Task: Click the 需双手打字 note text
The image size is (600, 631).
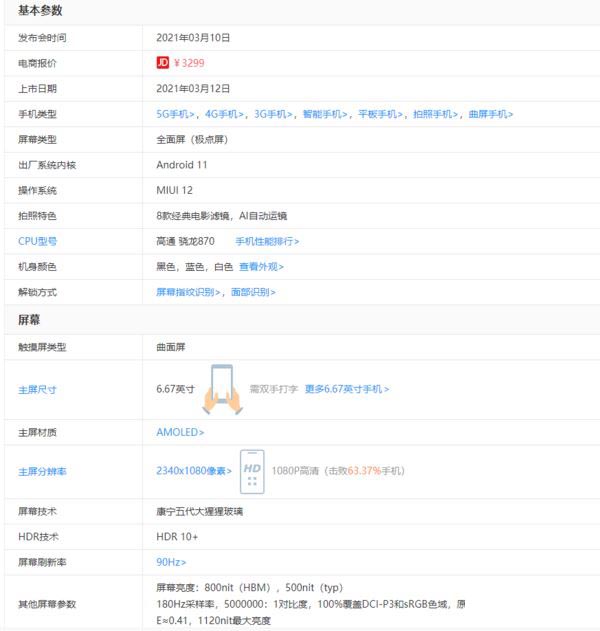Action: [x=274, y=389]
